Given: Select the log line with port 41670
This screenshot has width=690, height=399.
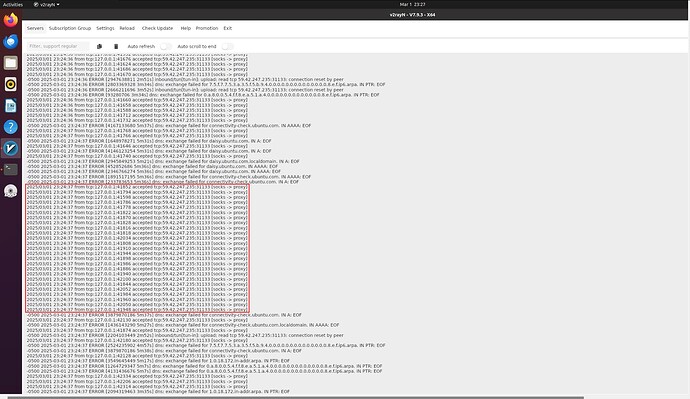Looking at the screenshot, I should coord(137,74).
